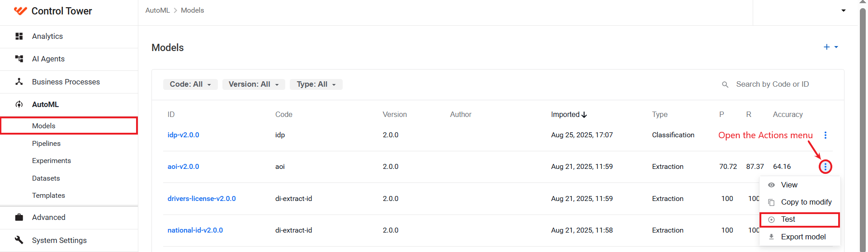Open the top-right user dropdown arrow
868x252 pixels.
(x=844, y=10)
